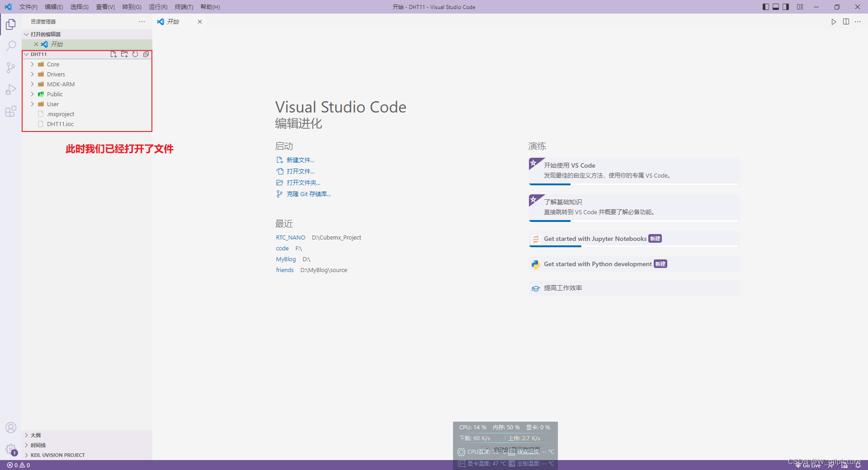This screenshot has width=868, height=470.
Task: Toggle the secondary sidebar layout button
Action: coord(786,7)
